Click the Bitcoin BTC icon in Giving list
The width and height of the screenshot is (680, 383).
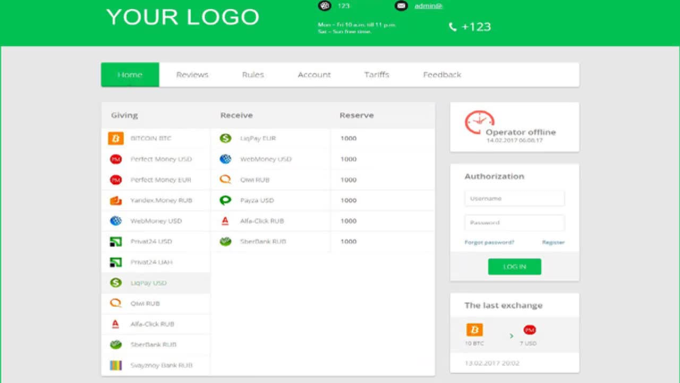point(116,138)
